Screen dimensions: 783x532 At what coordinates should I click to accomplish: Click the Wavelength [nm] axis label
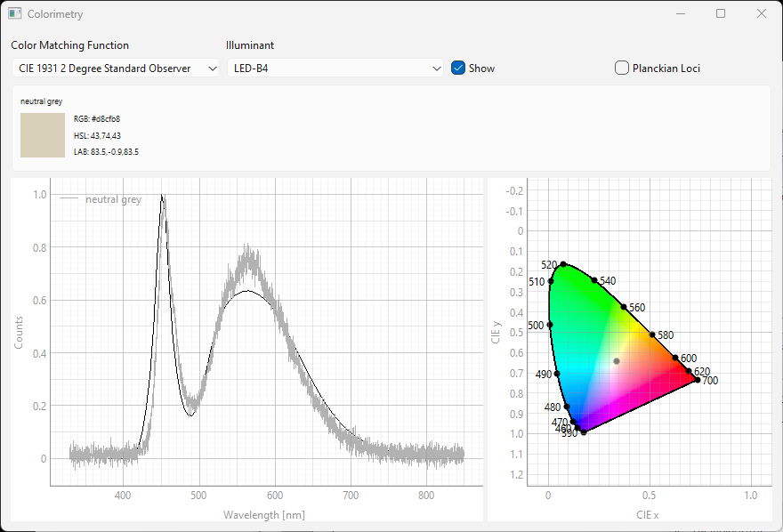point(265,515)
